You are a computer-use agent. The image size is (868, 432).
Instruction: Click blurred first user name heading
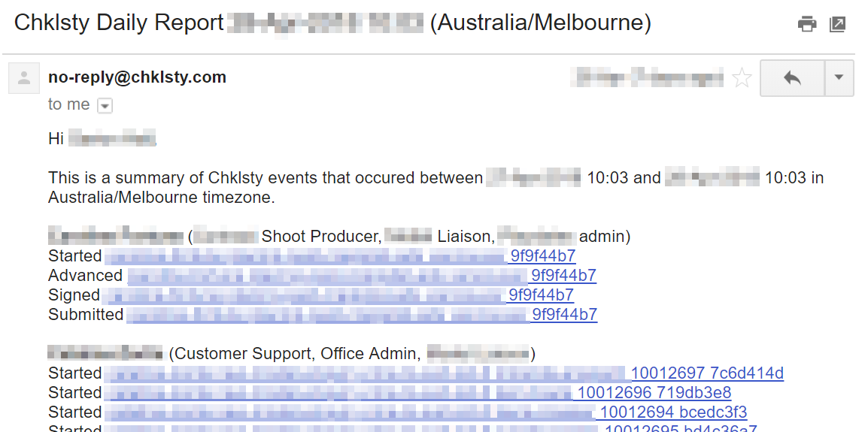coord(115,236)
